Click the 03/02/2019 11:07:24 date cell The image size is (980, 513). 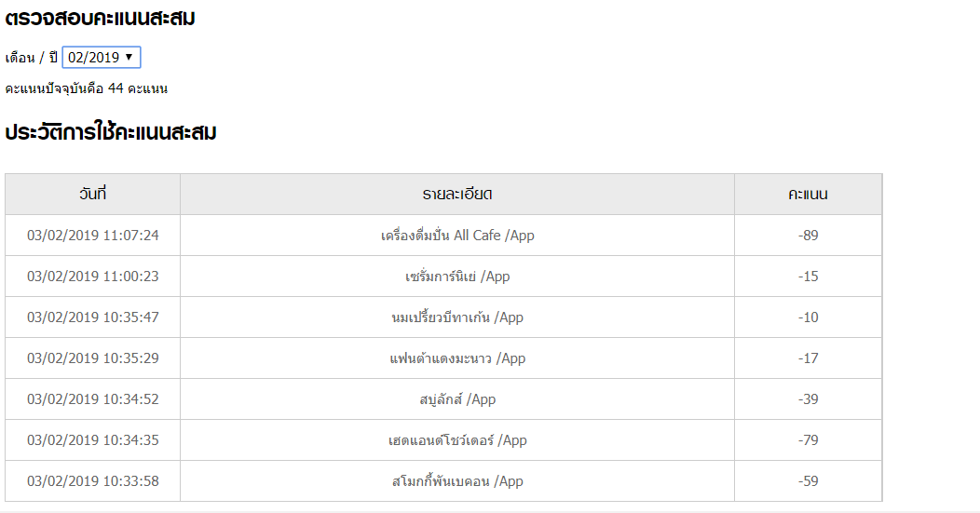coord(92,236)
